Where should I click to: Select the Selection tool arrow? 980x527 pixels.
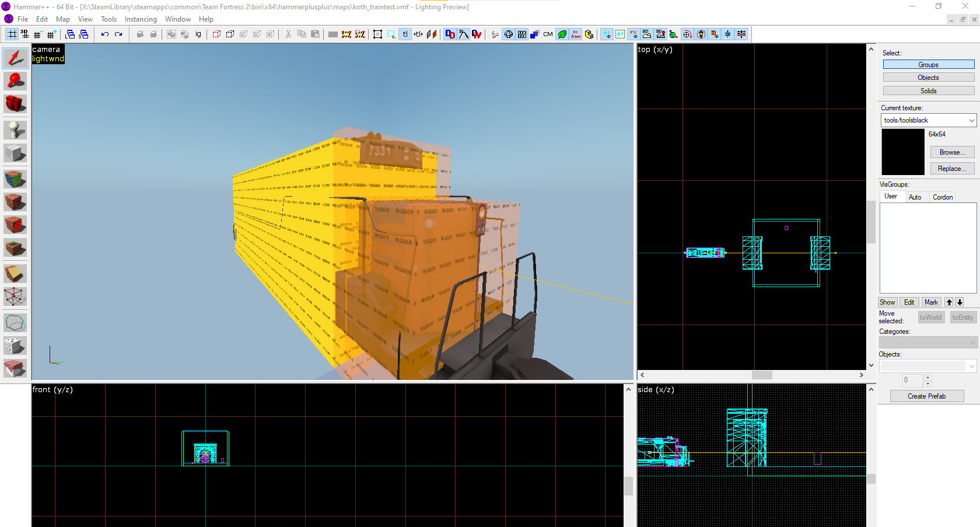pyautogui.click(x=15, y=58)
